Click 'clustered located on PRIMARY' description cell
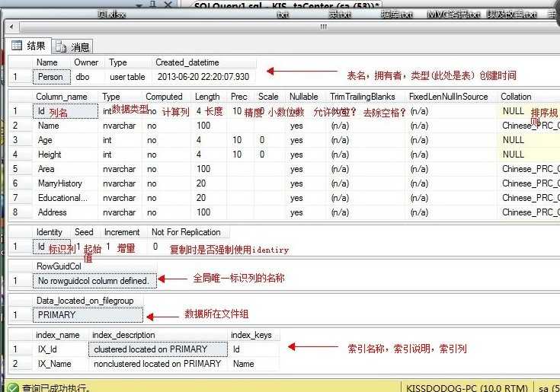Viewport: 560px width, 392px height. pyautogui.click(x=158, y=349)
